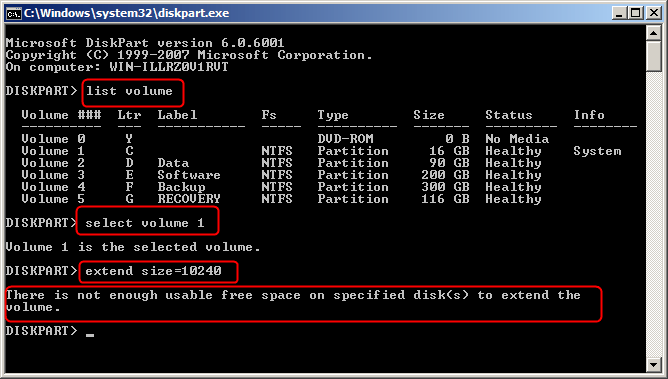
Task: Click the 'Volume 0' row entry
Action: tap(53, 139)
